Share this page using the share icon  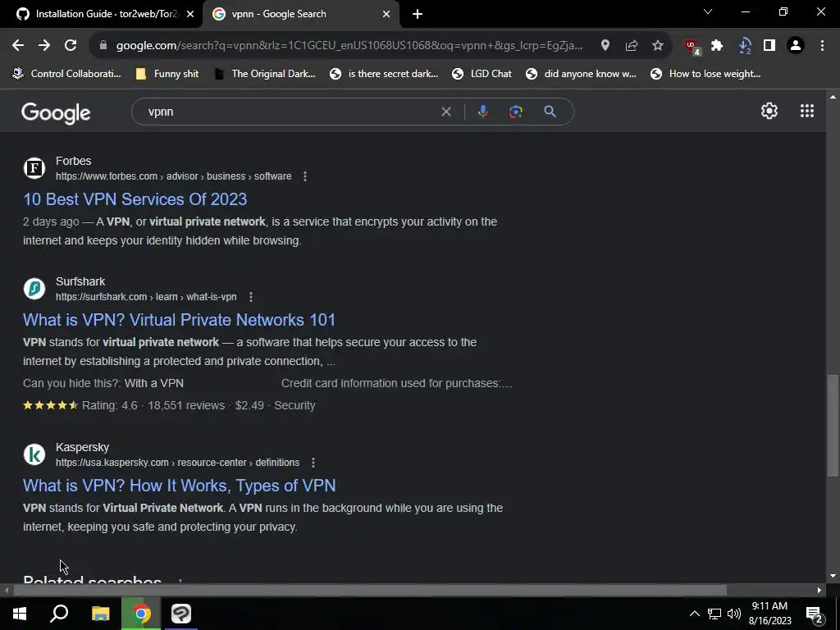pos(632,46)
